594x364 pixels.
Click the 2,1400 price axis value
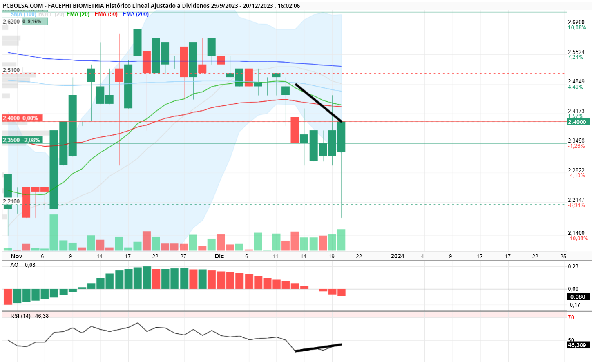click(576, 233)
